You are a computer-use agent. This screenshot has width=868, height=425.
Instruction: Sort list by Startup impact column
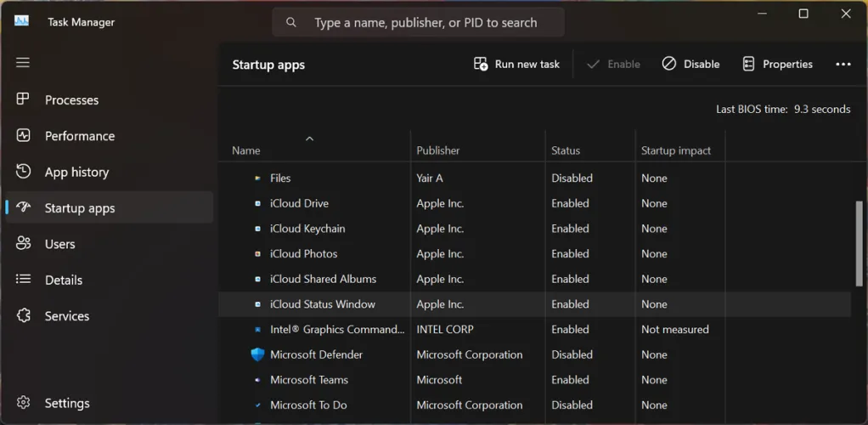676,150
